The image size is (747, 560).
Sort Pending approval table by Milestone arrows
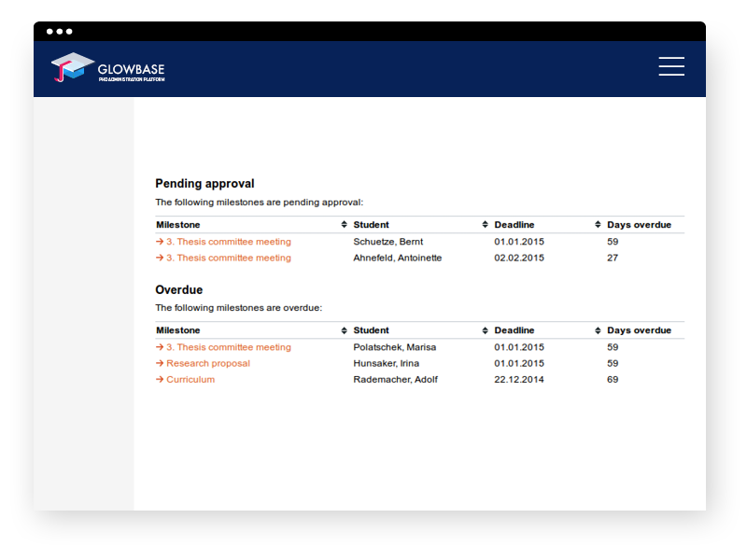[x=344, y=224]
